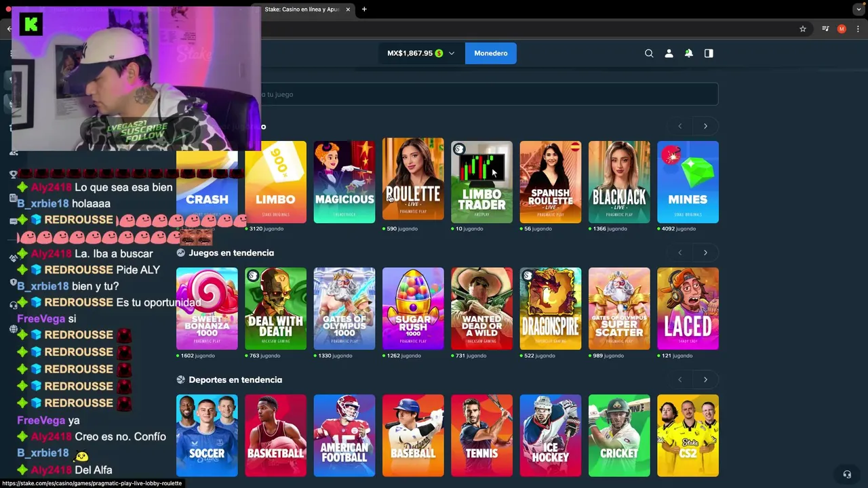Open the Stake search magnifier icon
Image resolution: width=868 pixels, height=488 pixels.
tap(649, 54)
